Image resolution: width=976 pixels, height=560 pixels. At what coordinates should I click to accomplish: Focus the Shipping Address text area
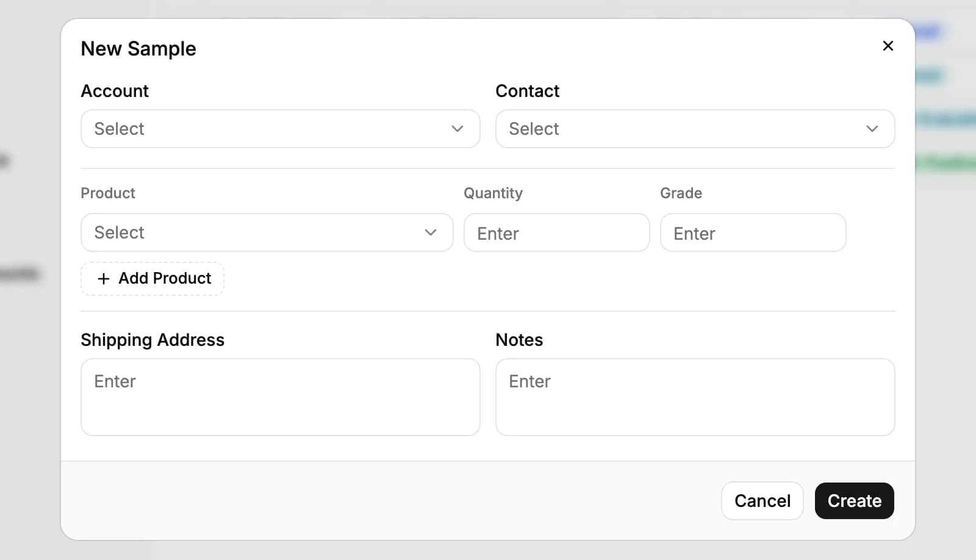(281, 397)
